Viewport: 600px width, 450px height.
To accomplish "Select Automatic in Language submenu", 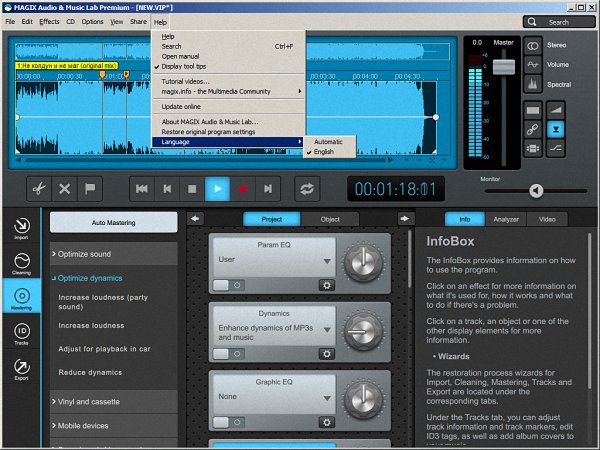I will (x=327, y=141).
